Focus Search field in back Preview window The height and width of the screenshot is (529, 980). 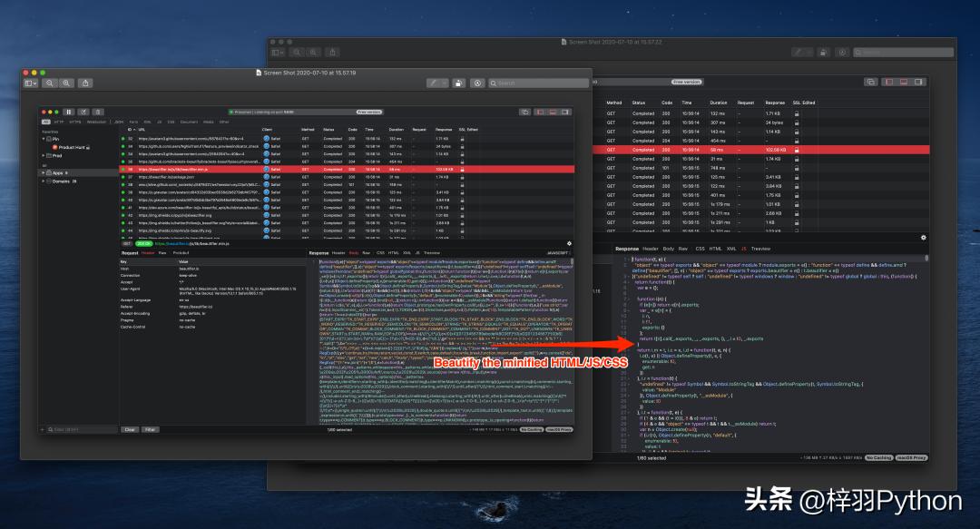click(904, 53)
